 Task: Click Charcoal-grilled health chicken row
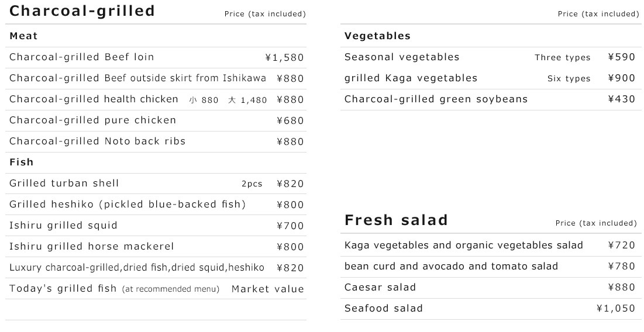click(94, 99)
